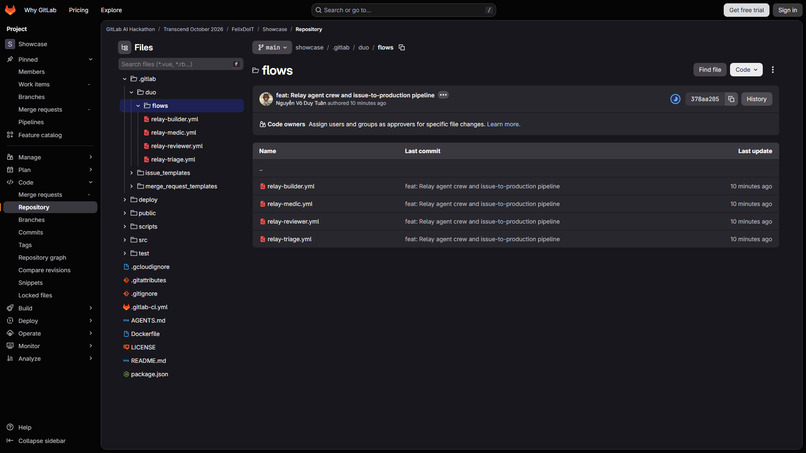Click the Build section icon

[10, 308]
